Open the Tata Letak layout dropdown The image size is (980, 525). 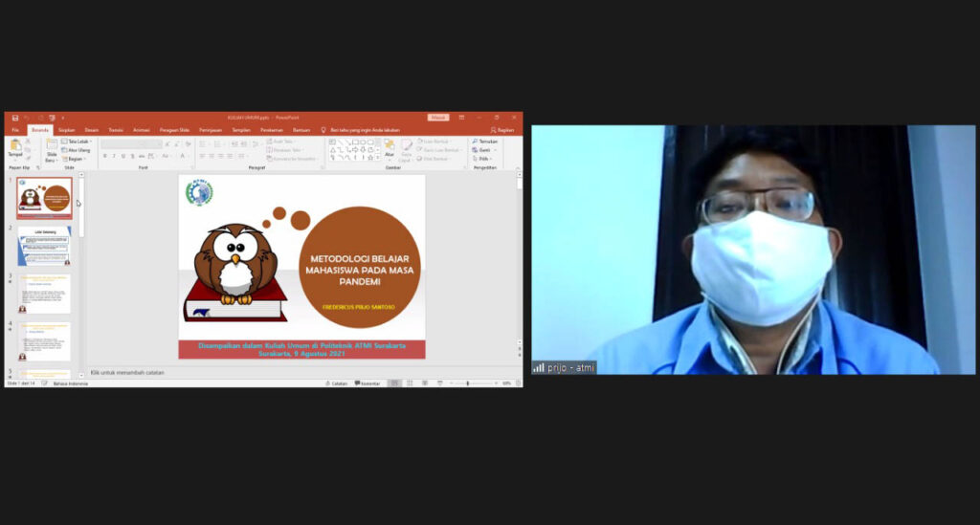pos(77,142)
